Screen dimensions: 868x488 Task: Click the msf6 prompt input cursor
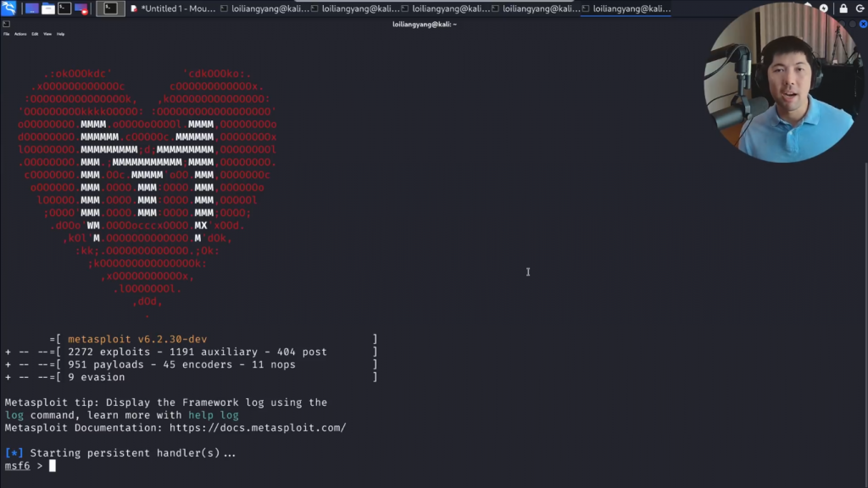coord(52,466)
